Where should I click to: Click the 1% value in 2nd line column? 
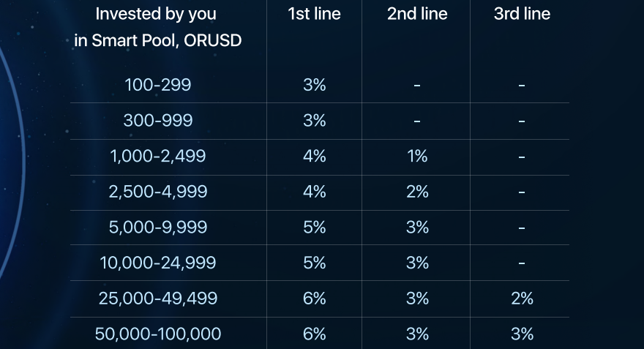(417, 157)
